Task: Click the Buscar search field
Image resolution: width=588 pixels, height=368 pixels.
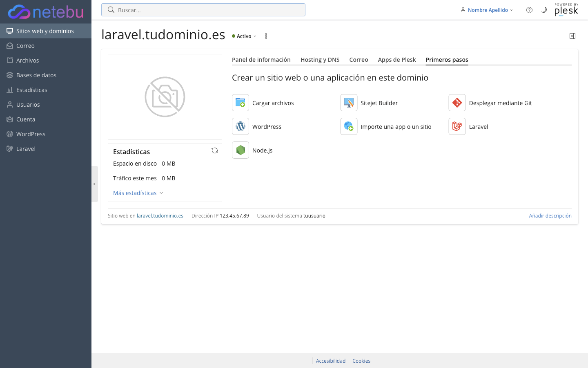Action: (x=203, y=10)
